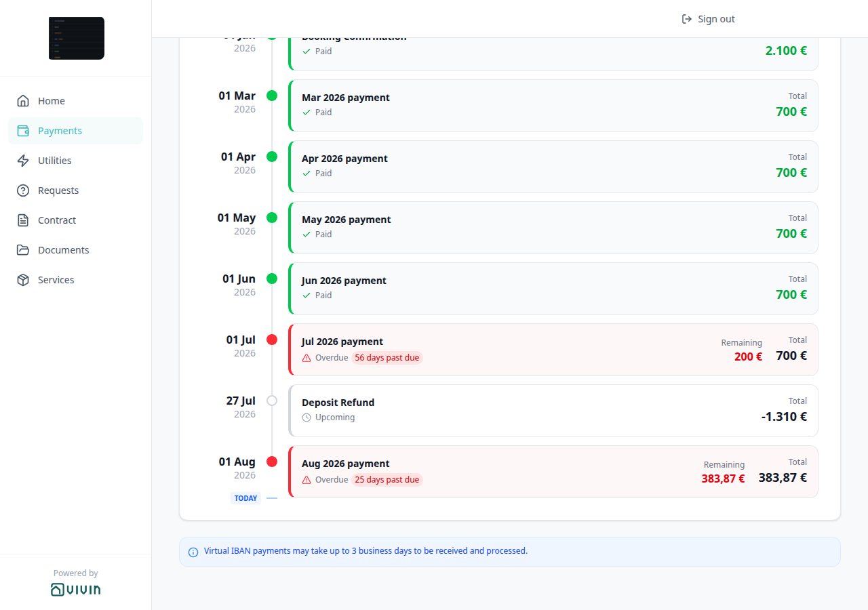Viewport: 868px width, 610px height.
Task: Click the hollow timeline dot for 27 Jul
Action: 272,401
